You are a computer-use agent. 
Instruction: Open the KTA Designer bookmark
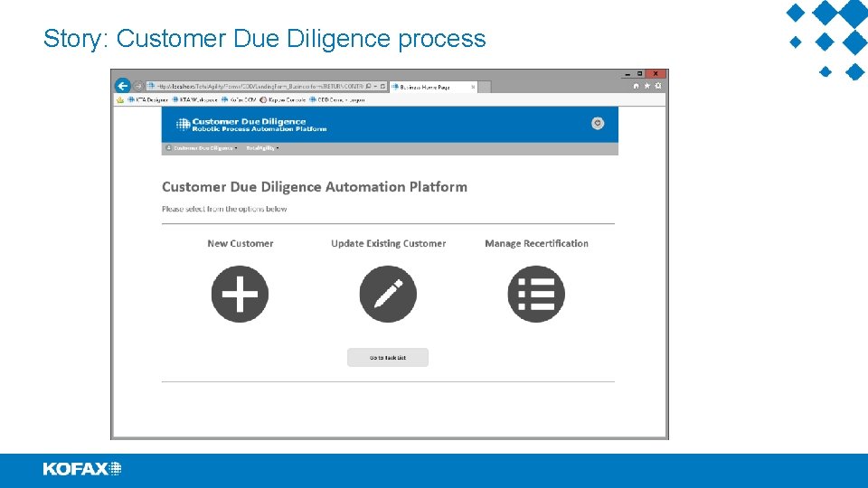pyautogui.click(x=147, y=100)
